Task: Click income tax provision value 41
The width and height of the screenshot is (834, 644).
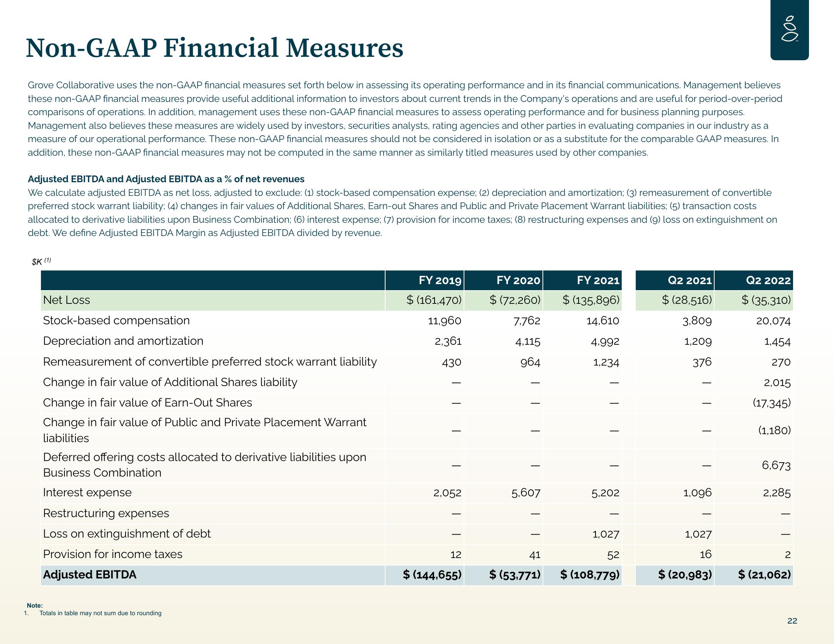Action: tap(535, 555)
